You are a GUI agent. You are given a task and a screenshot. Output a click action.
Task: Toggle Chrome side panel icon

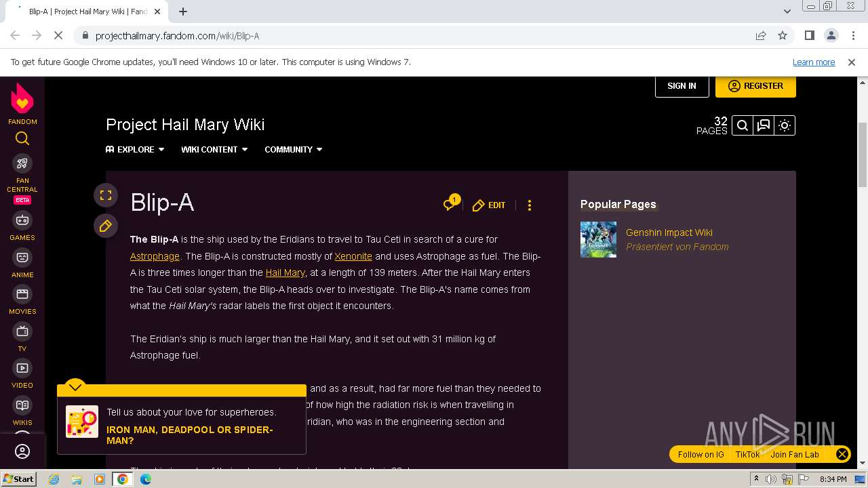pos(810,36)
